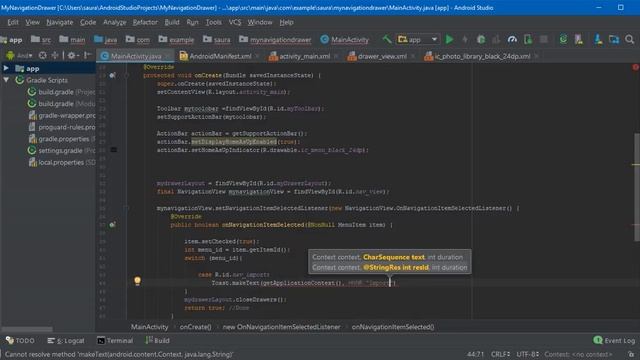
Task: Click the MainActivity navigation bar item
Action: (344, 40)
